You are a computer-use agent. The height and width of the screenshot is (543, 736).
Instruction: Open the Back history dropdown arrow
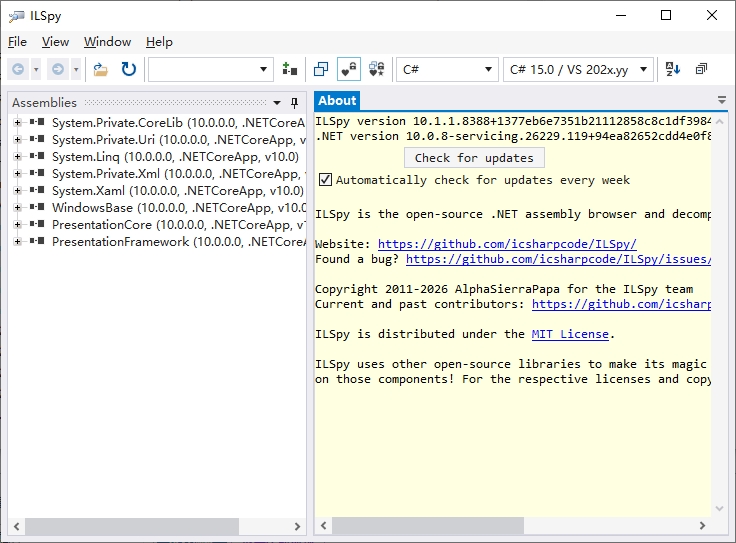[x=36, y=69]
